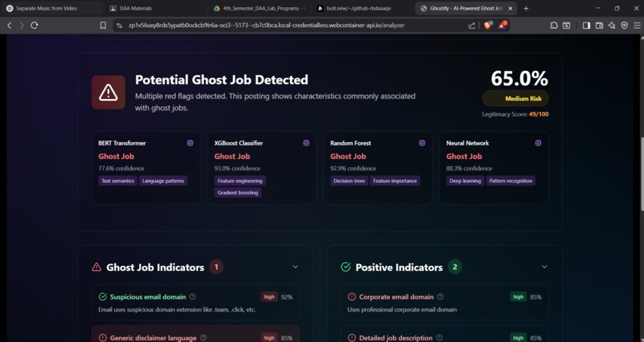The width and height of the screenshot is (644, 342).
Task: Open Brave Shields lion icon
Action: 487,25
